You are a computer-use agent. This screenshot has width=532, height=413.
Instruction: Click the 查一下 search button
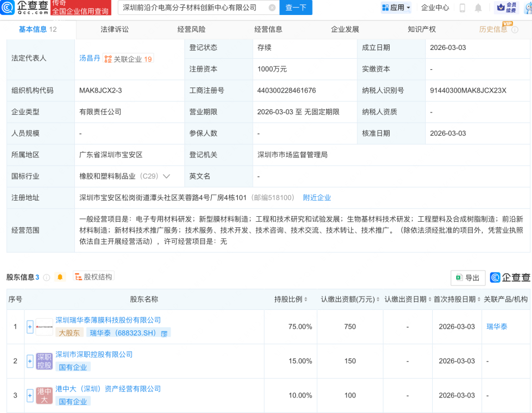[295, 8]
